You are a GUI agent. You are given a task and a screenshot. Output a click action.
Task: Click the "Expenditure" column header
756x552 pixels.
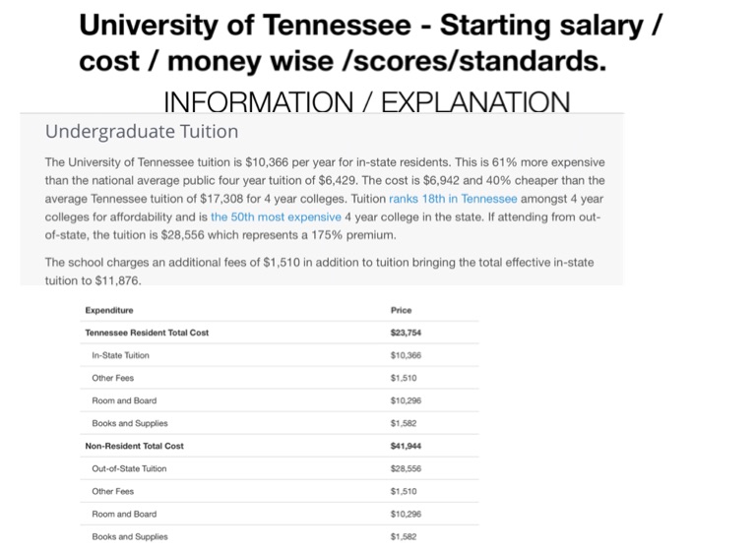tap(109, 310)
